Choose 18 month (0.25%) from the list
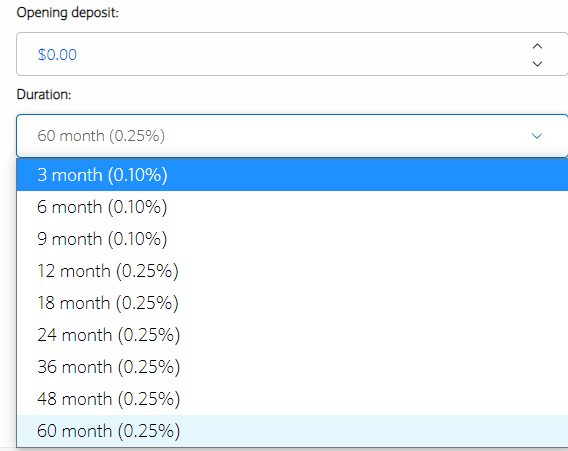Viewport: 568px width, 451px height. coord(292,302)
